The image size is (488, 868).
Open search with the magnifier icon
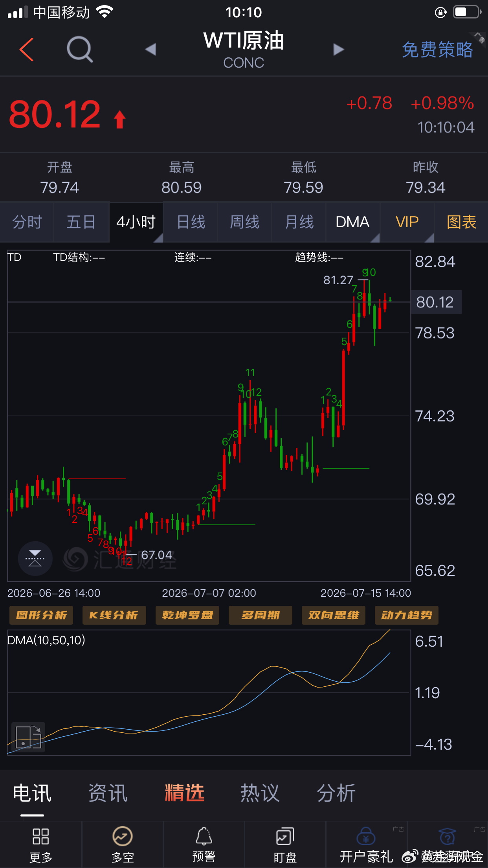(80, 50)
